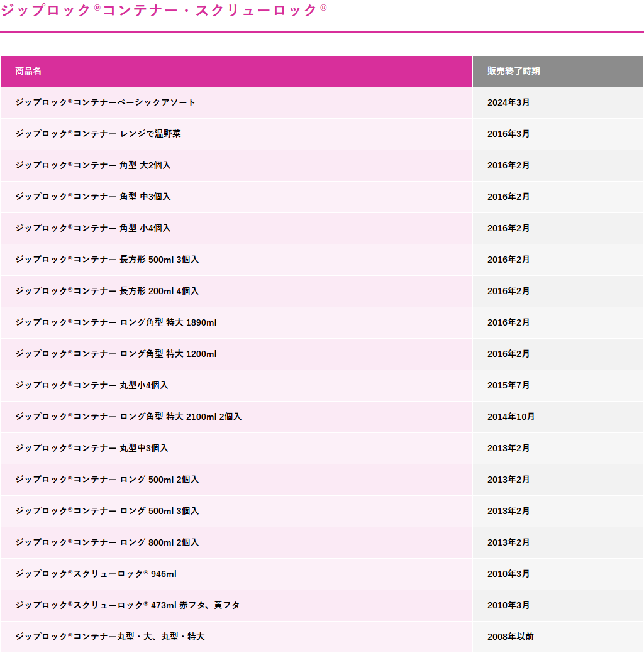The width and height of the screenshot is (644, 653).
Task: Click the レンジで温野菜 product name
Action: [98, 134]
